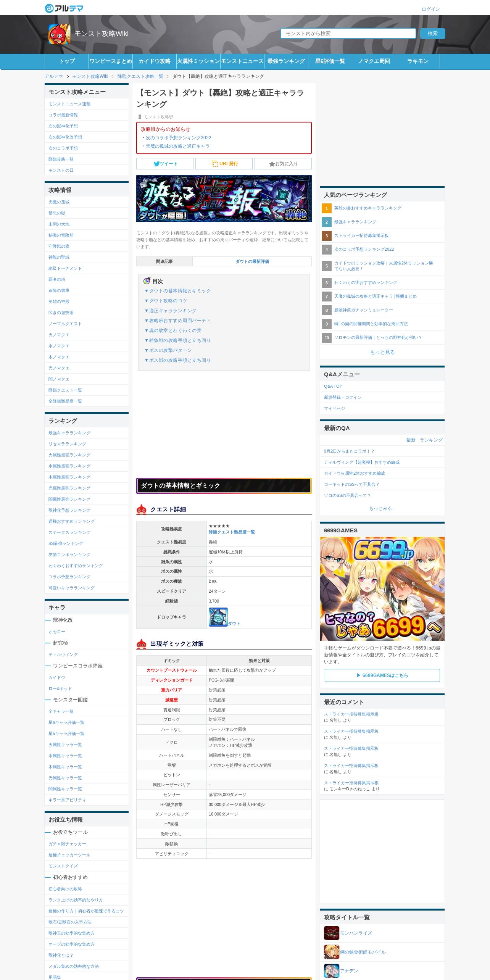
Task: Click カウントブーストウォール gimmick cell
Action: pos(172,670)
